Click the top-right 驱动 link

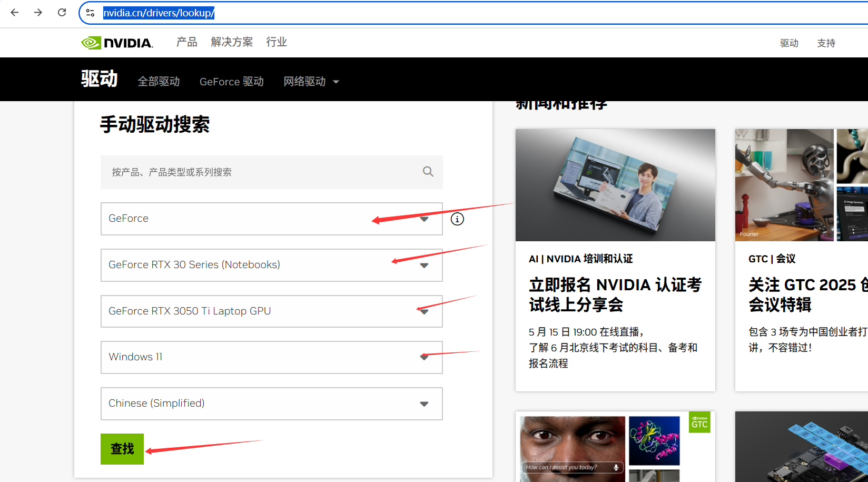[789, 43]
